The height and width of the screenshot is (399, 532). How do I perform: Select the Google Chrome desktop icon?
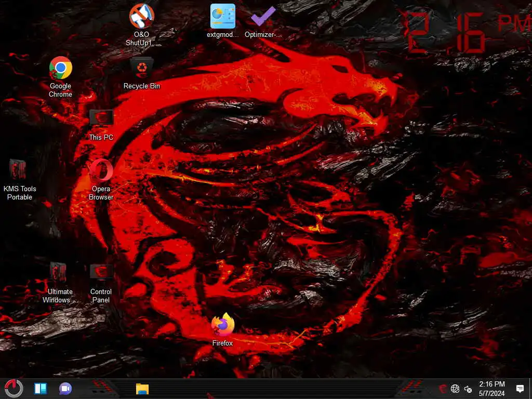[60, 77]
